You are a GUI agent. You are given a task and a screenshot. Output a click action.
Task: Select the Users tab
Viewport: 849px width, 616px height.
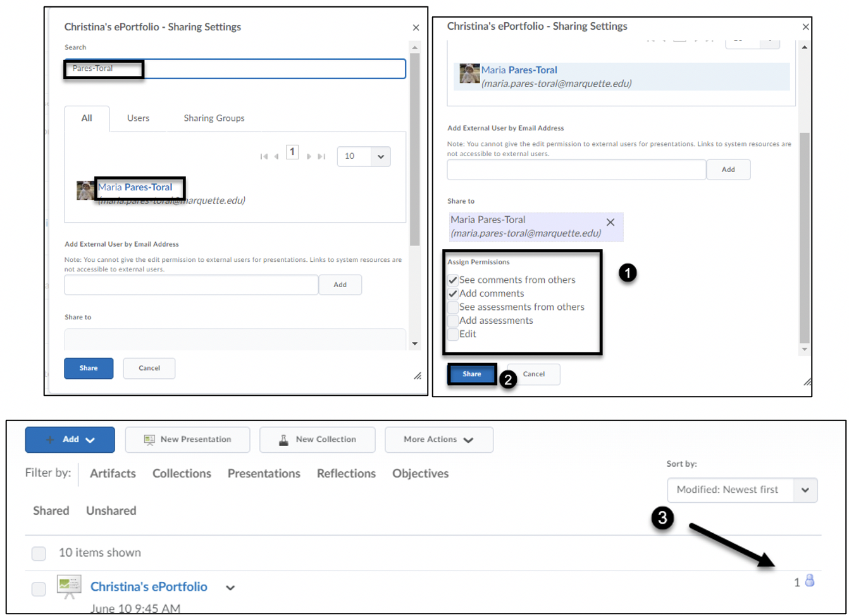pyautogui.click(x=138, y=118)
